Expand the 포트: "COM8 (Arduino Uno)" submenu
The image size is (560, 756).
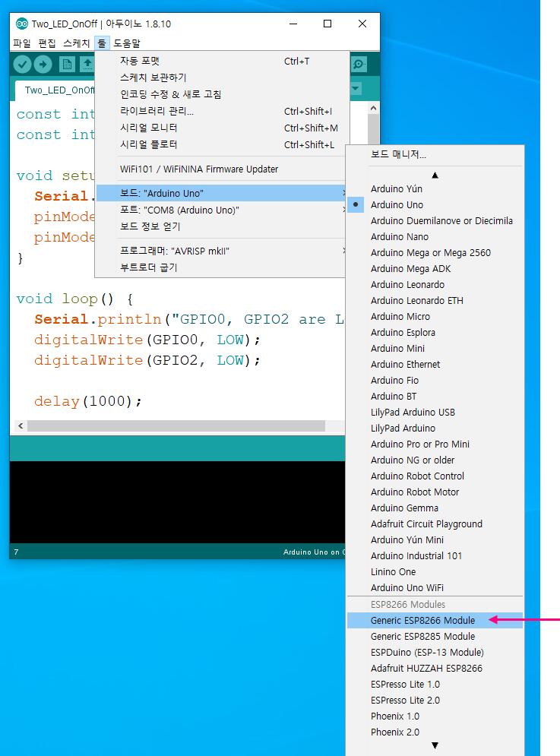220,210
